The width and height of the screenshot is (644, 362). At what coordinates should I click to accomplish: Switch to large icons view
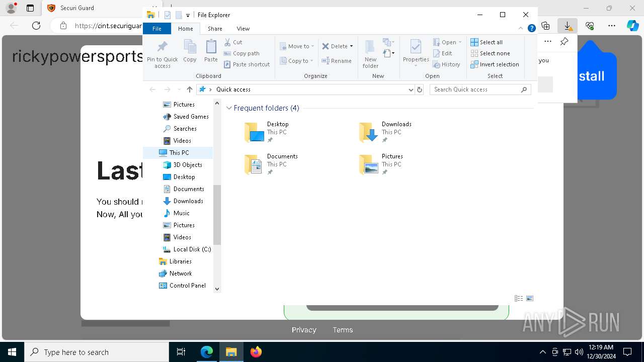click(x=530, y=298)
